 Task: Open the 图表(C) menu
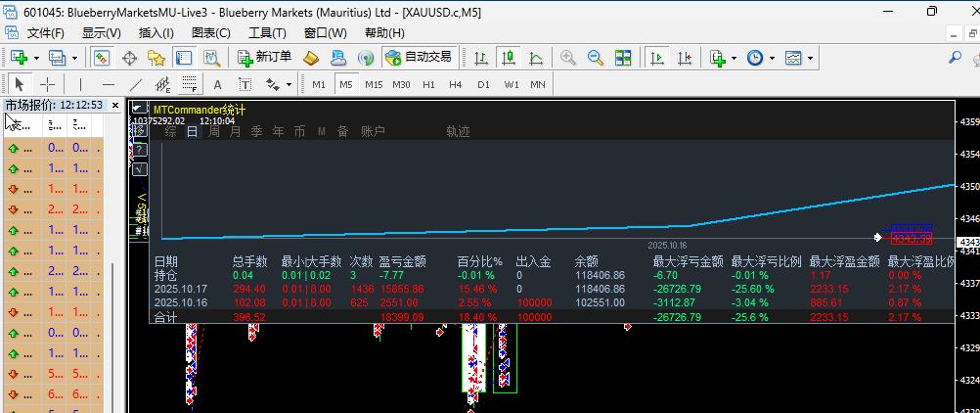210,33
